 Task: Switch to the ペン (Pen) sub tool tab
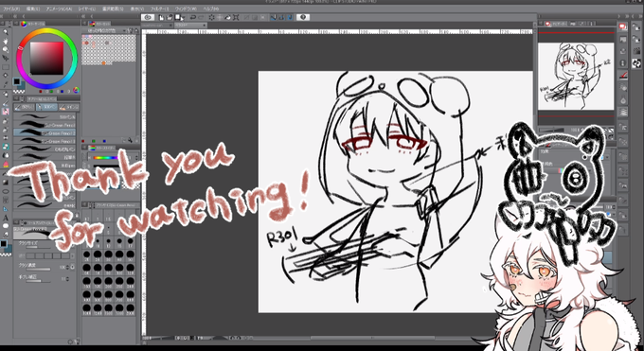click(x=46, y=107)
